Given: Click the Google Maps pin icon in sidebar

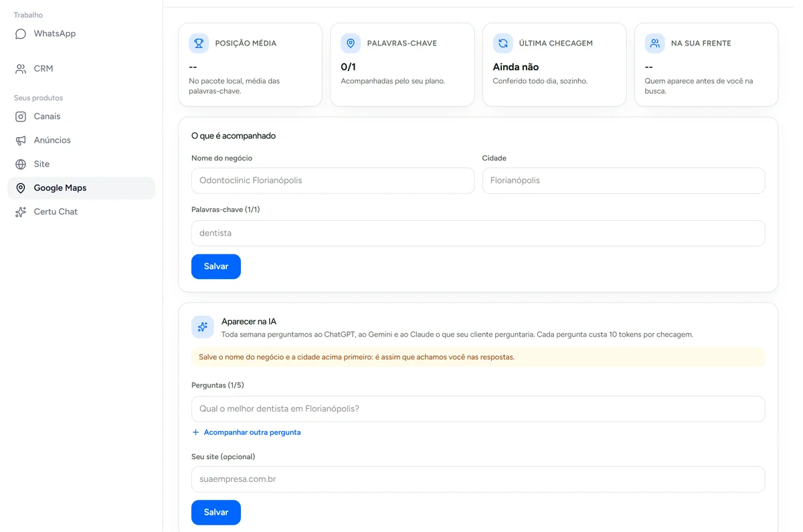Looking at the screenshot, I should point(21,188).
